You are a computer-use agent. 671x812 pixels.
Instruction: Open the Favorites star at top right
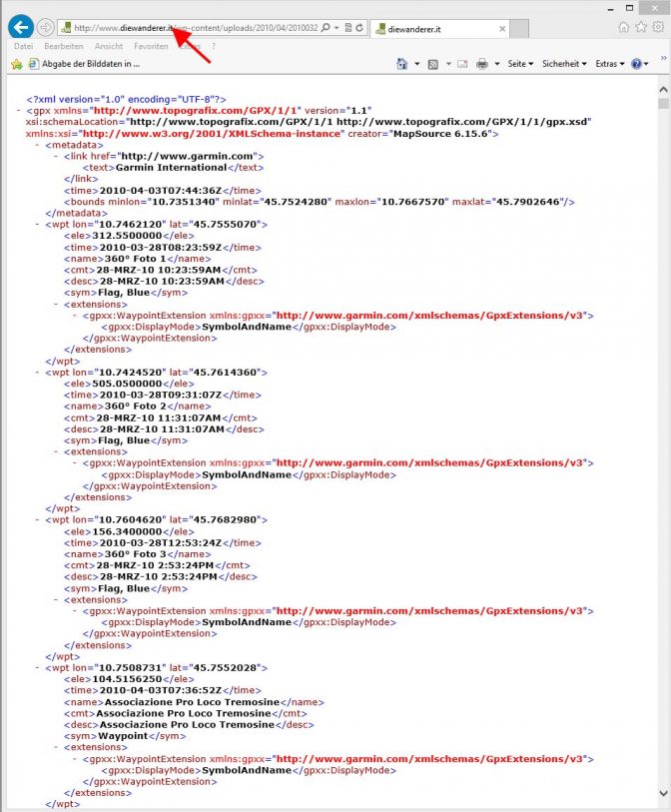(641, 27)
